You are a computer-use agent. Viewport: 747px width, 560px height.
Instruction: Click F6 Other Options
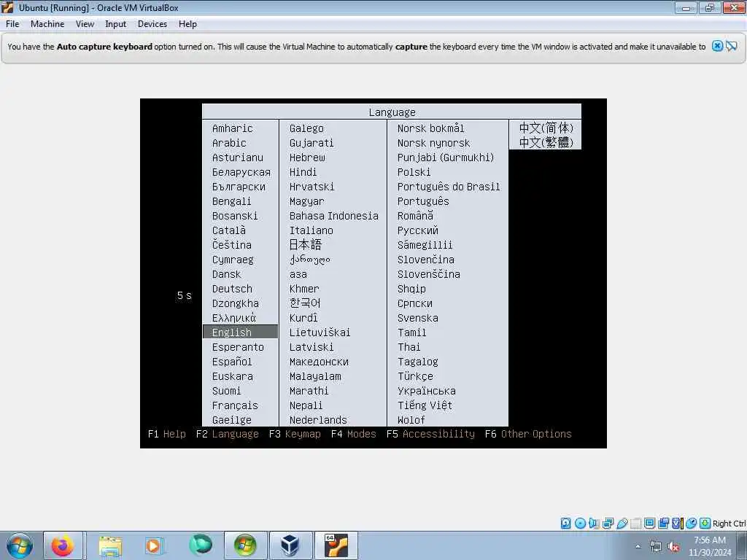[528, 434]
